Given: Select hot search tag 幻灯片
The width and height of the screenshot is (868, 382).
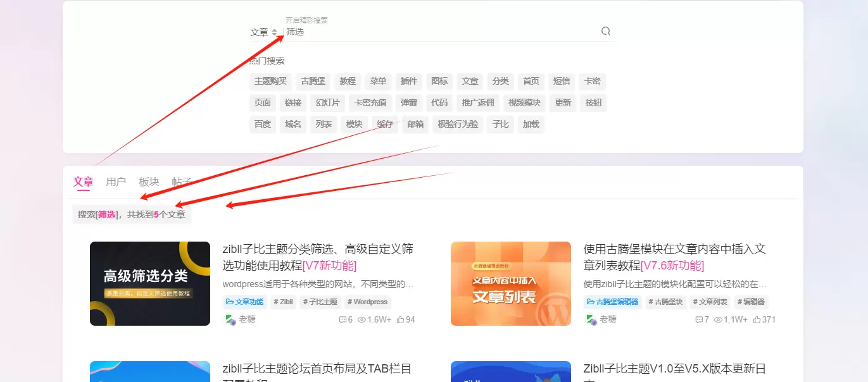Looking at the screenshot, I should [x=328, y=103].
